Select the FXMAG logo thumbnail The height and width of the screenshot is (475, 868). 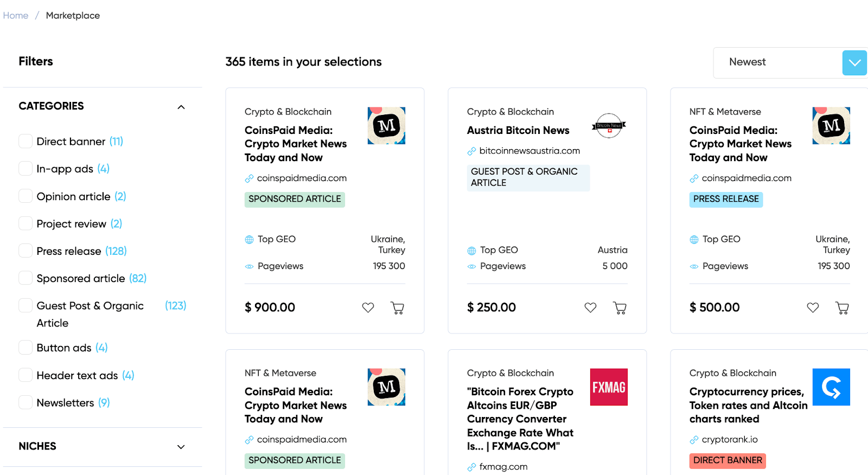[609, 387]
